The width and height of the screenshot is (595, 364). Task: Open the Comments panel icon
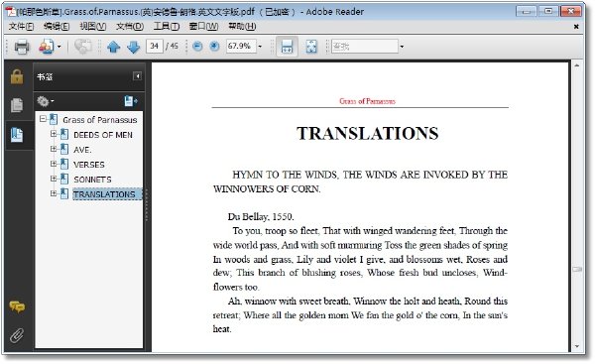coord(17,306)
